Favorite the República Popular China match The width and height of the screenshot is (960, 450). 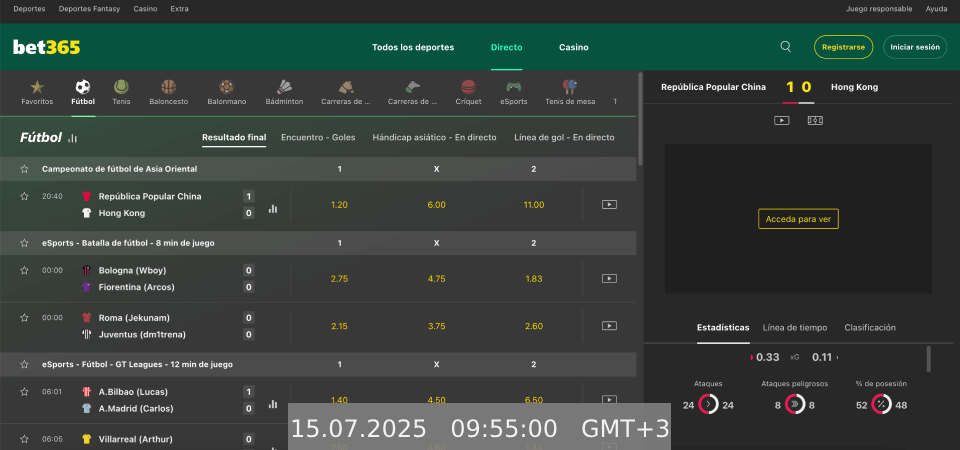tap(24, 197)
